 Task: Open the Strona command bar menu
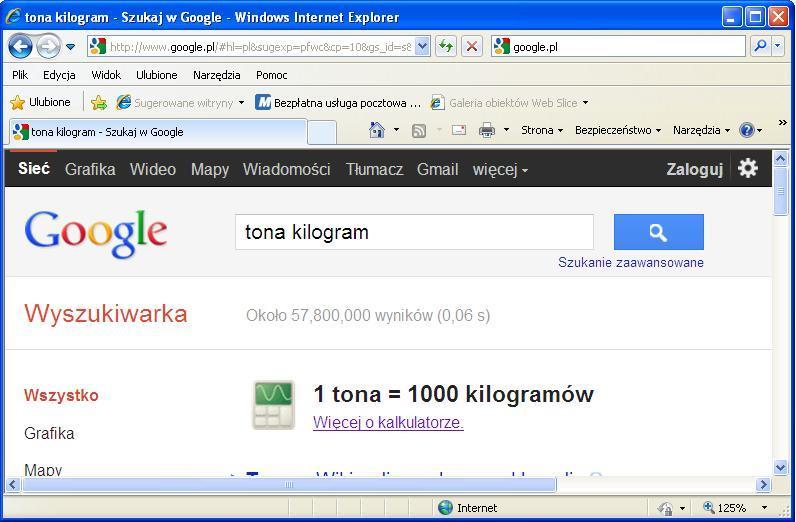[542, 130]
